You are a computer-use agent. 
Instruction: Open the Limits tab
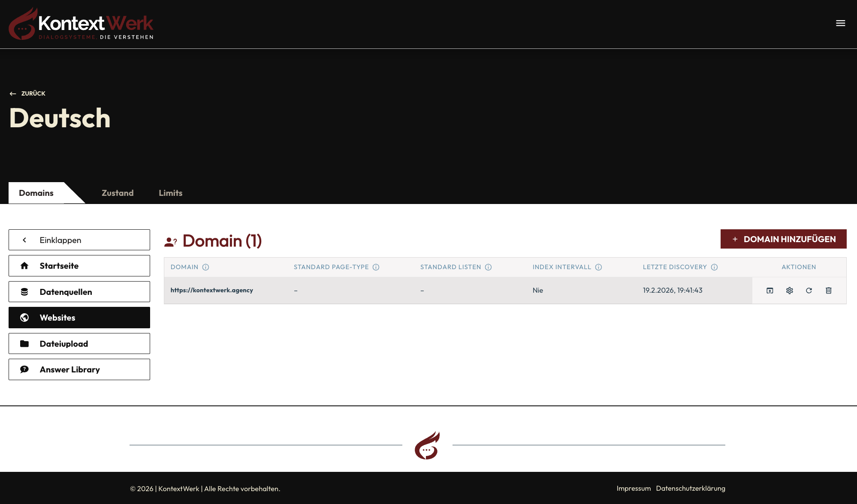[x=170, y=193]
